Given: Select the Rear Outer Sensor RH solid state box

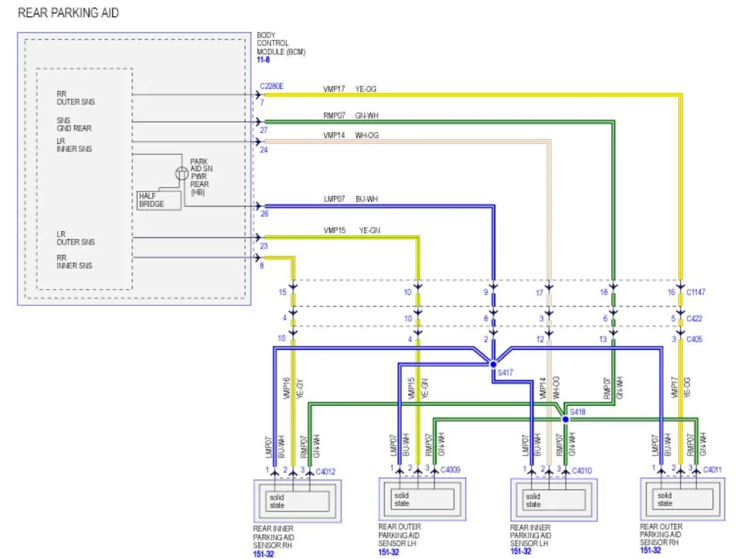Looking at the screenshot, I should coord(683,500).
